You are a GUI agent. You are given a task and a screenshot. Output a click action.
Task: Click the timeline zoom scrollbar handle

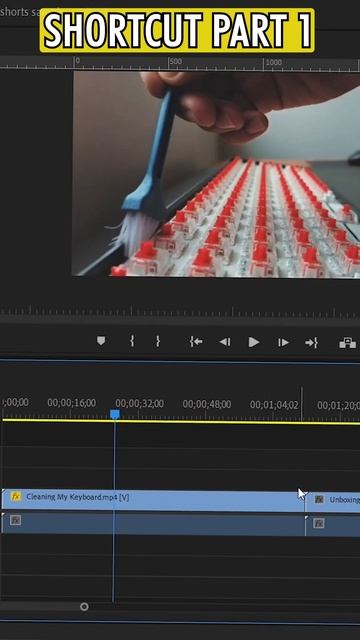click(84, 607)
